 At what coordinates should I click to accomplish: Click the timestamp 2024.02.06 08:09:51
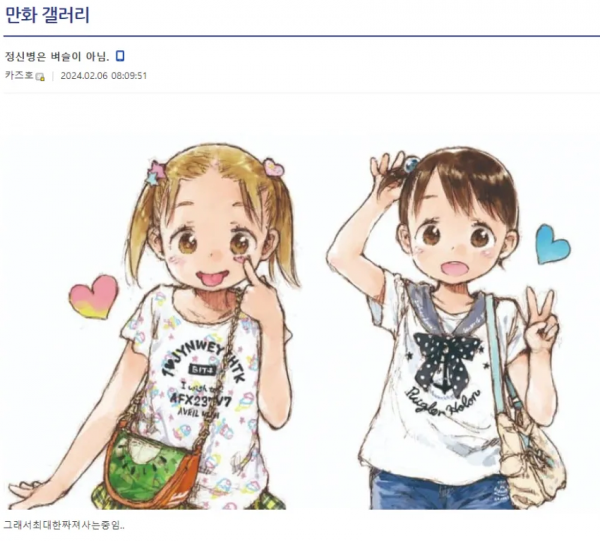tap(104, 76)
